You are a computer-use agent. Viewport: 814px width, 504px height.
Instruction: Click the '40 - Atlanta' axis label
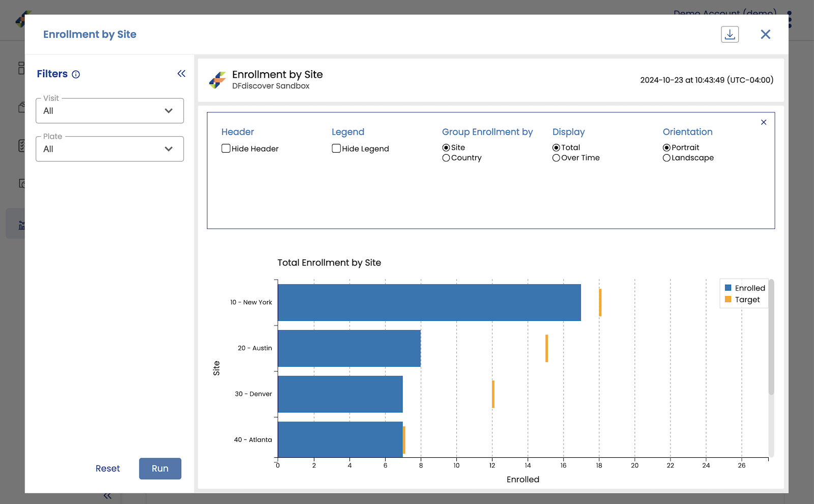pos(253,439)
